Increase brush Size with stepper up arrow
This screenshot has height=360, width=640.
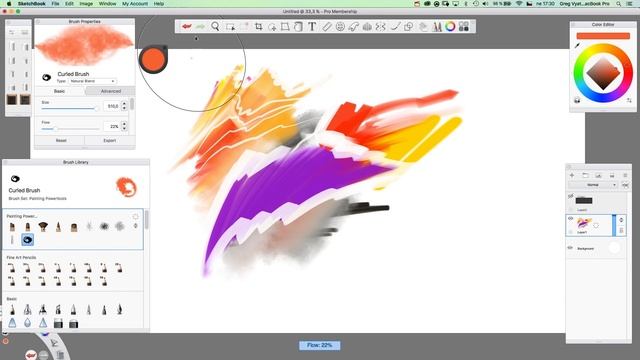click(124, 104)
